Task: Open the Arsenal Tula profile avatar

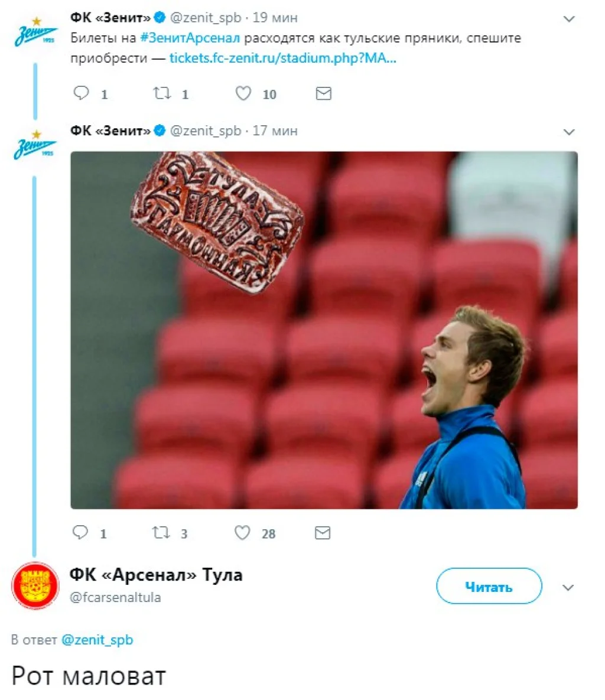Action: pos(35,586)
